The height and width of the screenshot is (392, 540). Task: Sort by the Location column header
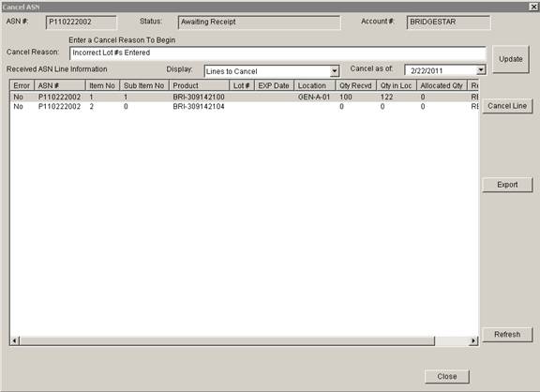coord(315,85)
